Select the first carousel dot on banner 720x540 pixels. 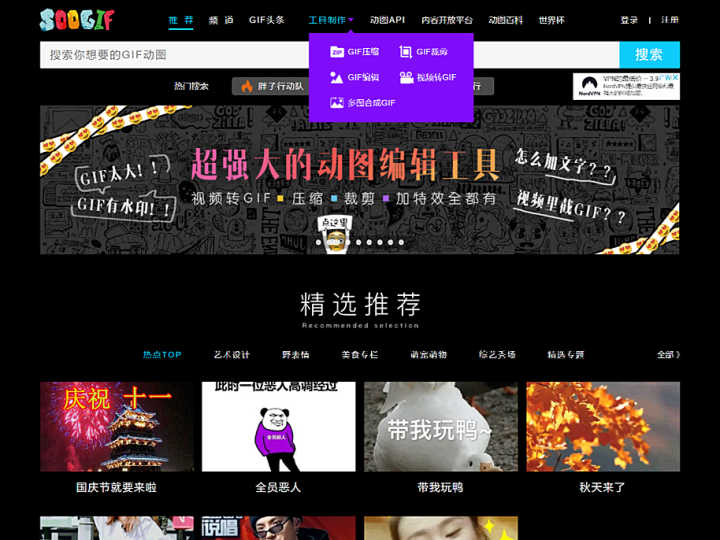click(x=319, y=242)
